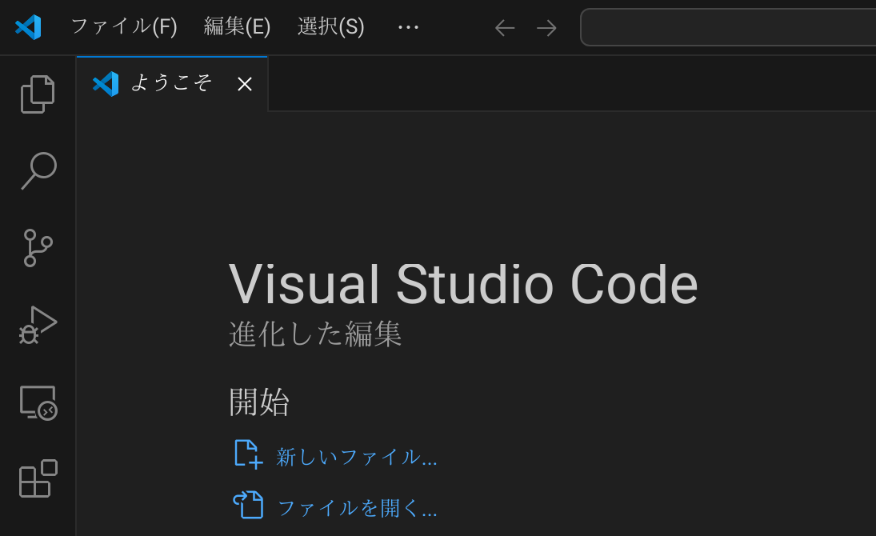Go back with the left arrow
The image size is (876, 536).
504,27
